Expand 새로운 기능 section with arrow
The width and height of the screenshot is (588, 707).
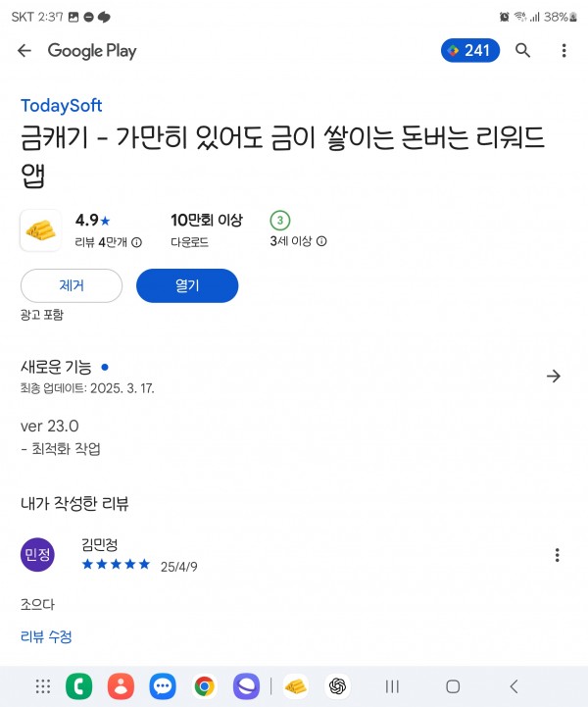(x=554, y=376)
